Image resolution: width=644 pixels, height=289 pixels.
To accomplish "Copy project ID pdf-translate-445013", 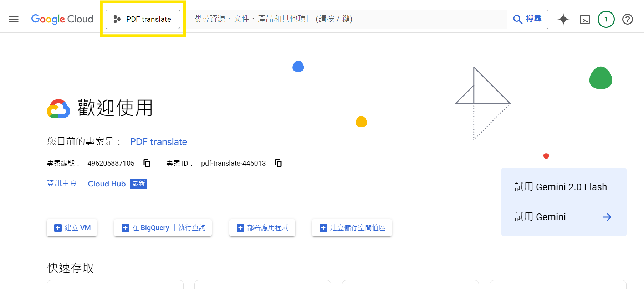I will pos(278,163).
